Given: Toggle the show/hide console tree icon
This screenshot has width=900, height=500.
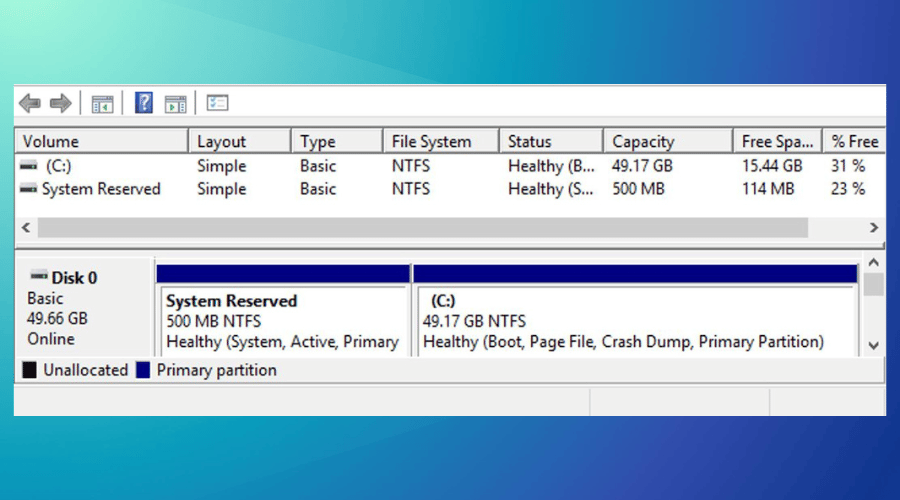Looking at the screenshot, I should [x=102, y=104].
